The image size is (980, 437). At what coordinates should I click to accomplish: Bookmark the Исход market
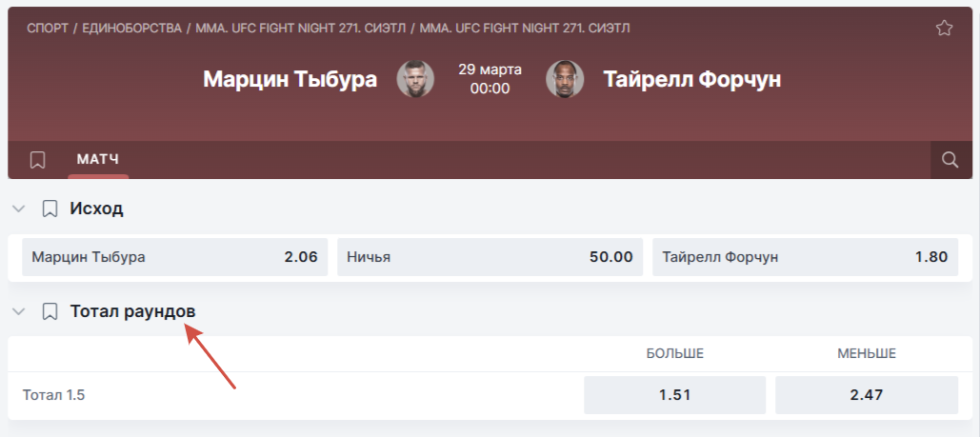click(50, 209)
